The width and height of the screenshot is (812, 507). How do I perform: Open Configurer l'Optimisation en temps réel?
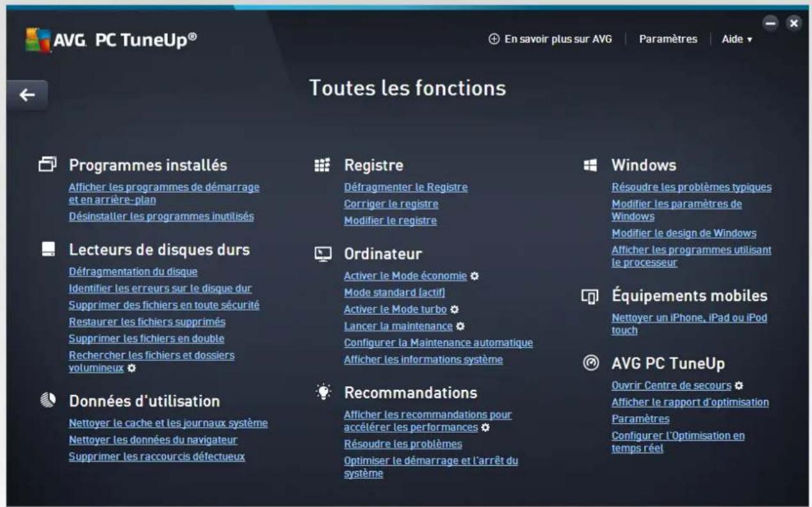coord(678,442)
